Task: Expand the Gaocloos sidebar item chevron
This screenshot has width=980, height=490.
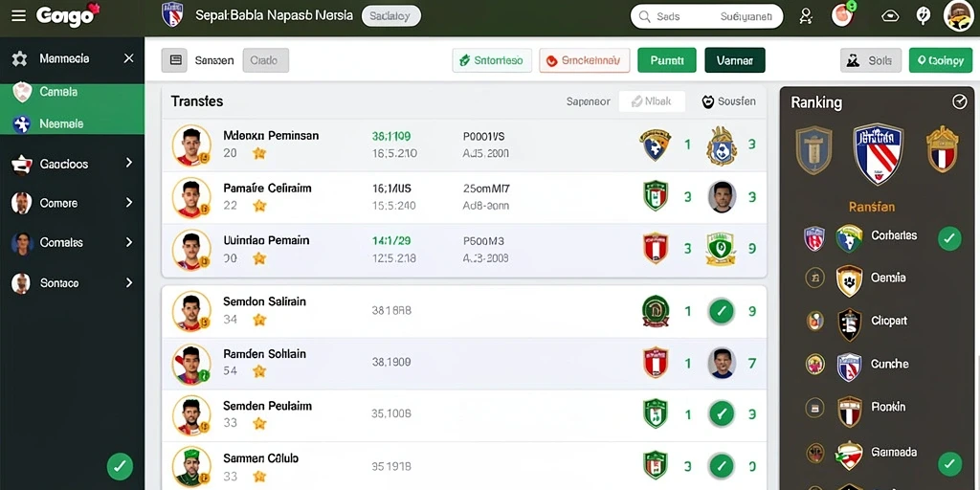Action: (x=129, y=163)
